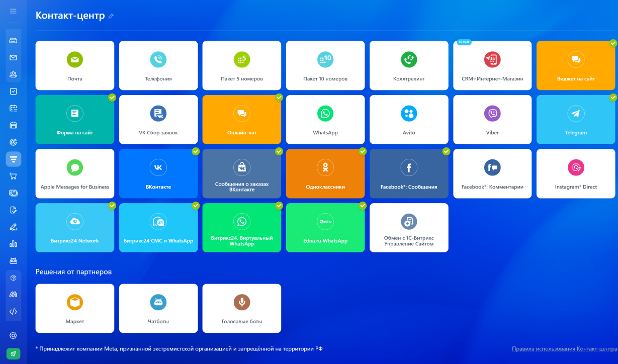Viewport: 618px width, 364px height.
Task: Open the blue scribble lines icon in sidebar
Action: coord(13,295)
